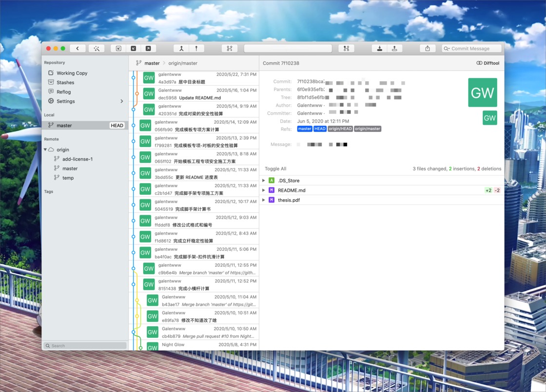Click the share toolbar icon

coord(428,49)
